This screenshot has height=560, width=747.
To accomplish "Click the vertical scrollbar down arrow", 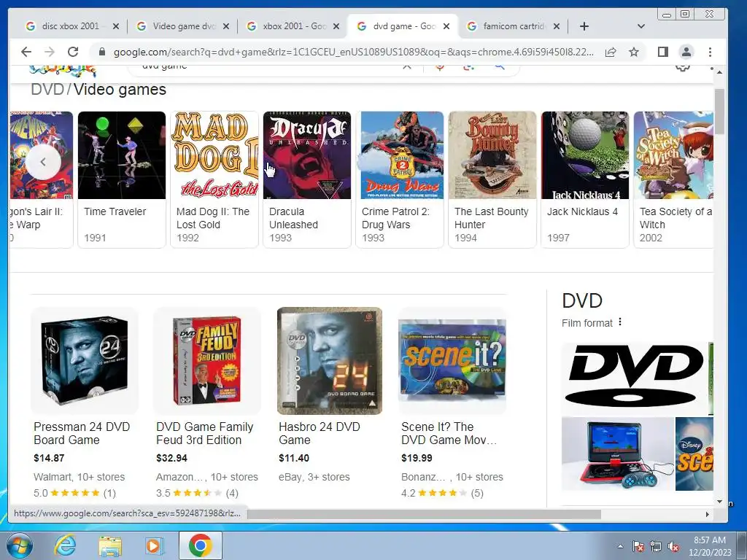I will click(x=719, y=502).
